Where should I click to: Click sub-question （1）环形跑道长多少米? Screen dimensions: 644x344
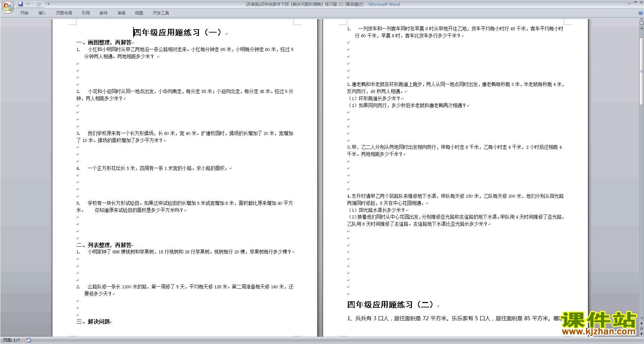pyautogui.click(x=374, y=99)
